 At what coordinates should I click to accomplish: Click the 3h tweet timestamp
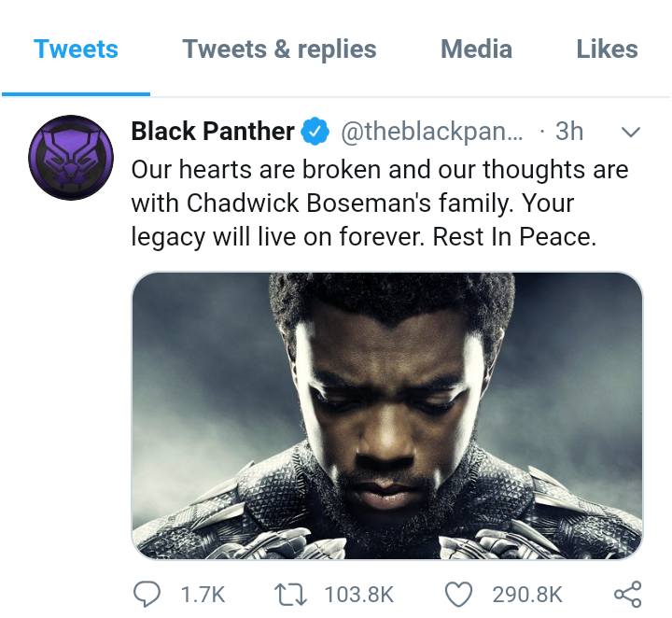click(568, 133)
